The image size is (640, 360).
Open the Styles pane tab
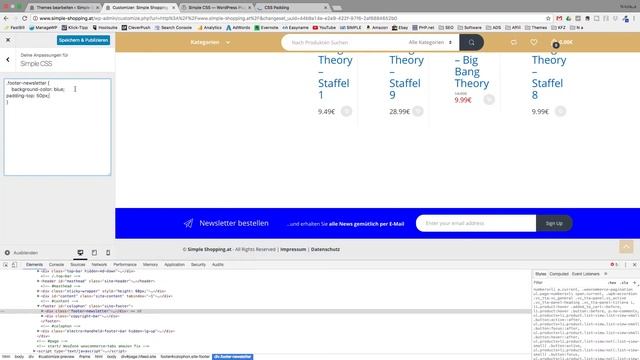(x=540, y=274)
